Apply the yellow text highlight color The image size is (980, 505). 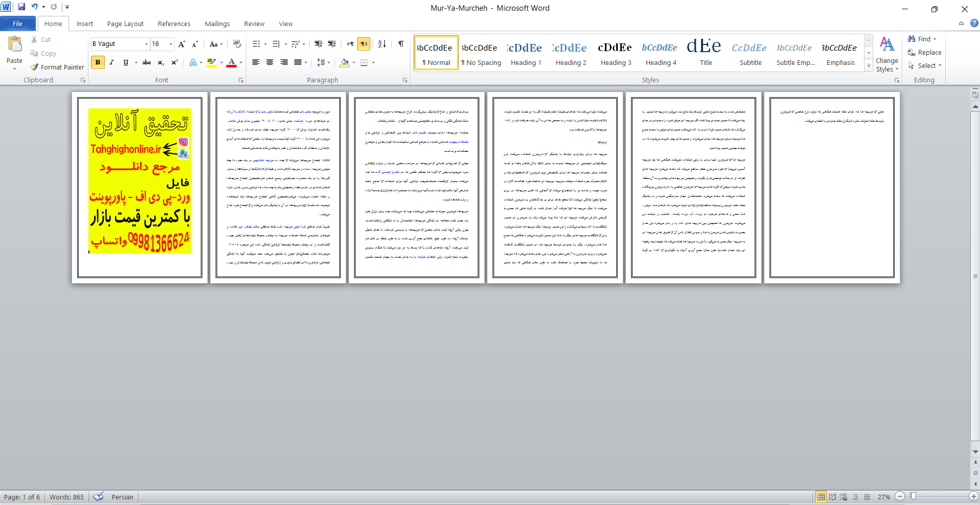pos(212,62)
